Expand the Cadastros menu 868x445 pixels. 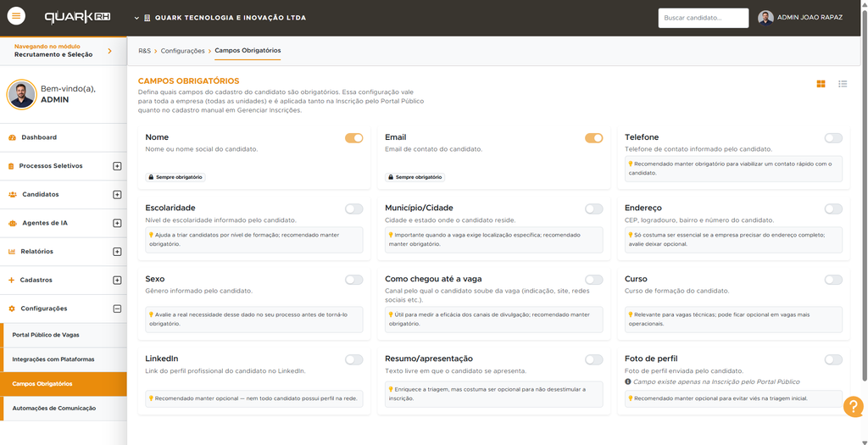(117, 280)
